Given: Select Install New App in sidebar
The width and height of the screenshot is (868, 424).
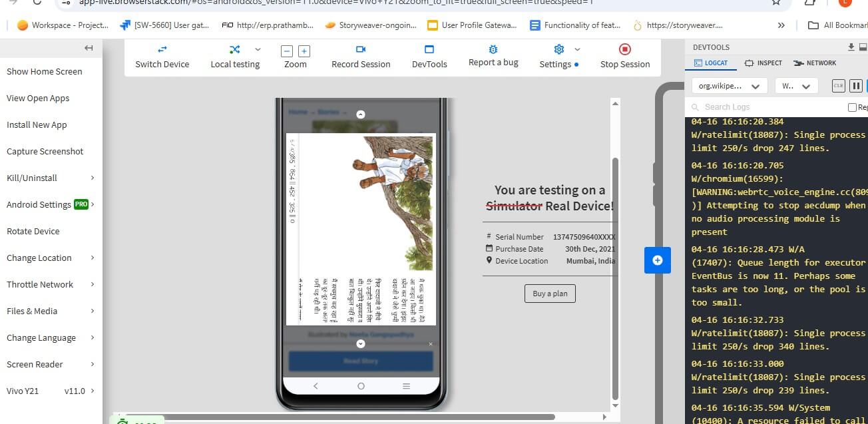Looking at the screenshot, I should coord(37,124).
